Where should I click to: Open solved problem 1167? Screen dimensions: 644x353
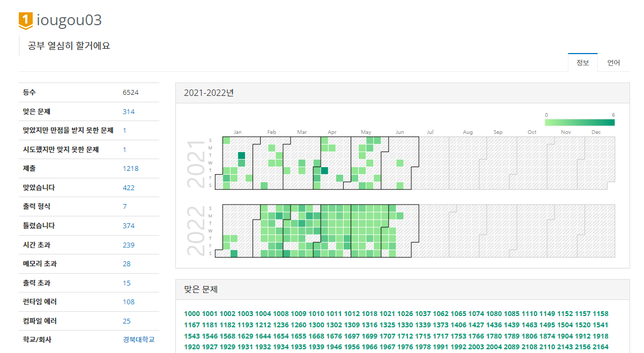pos(192,325)
